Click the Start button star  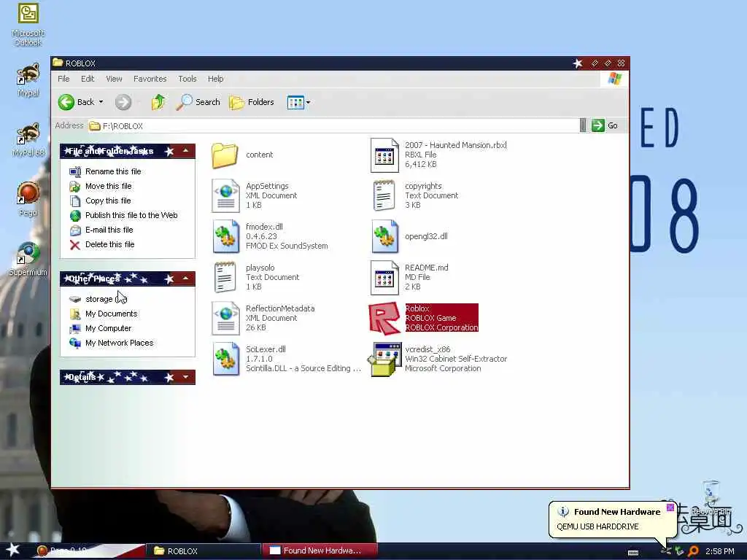(x=13, y=550)
